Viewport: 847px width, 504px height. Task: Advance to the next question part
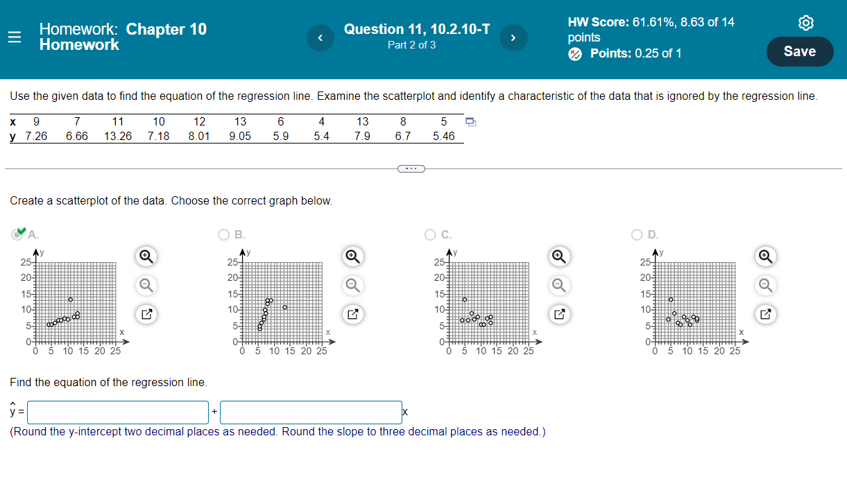(513, 37)
